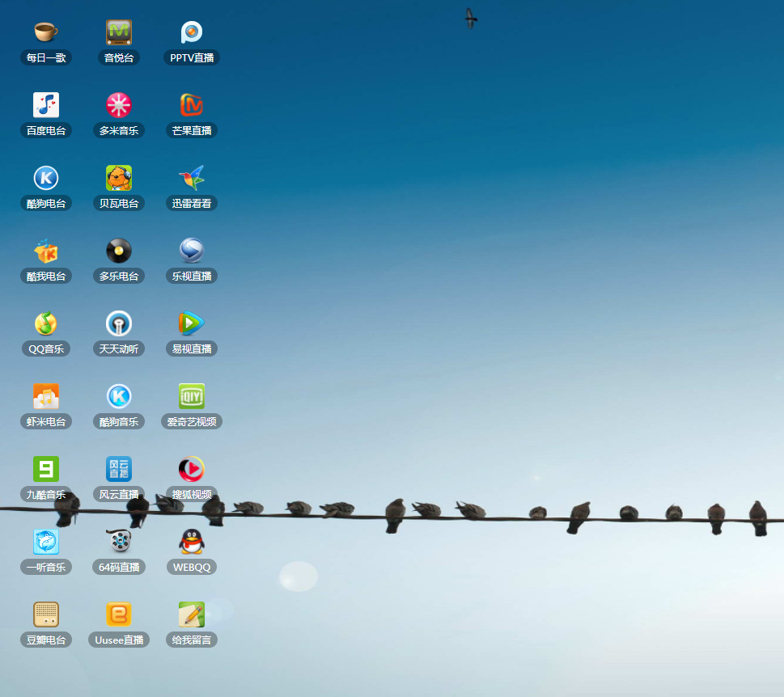Viewport: 784px width, 697px height.
Task: Click the 爱奇艺视频 text label
Action: coord(192,422)
